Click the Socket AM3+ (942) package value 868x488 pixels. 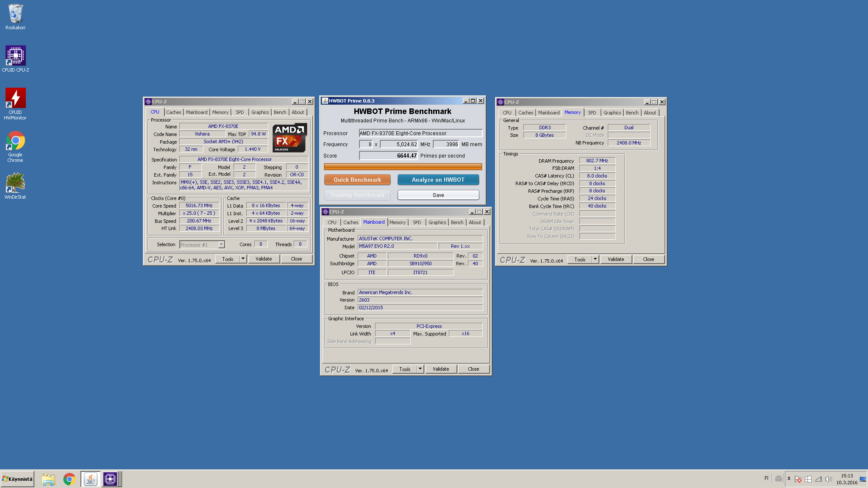click(223, 141)
